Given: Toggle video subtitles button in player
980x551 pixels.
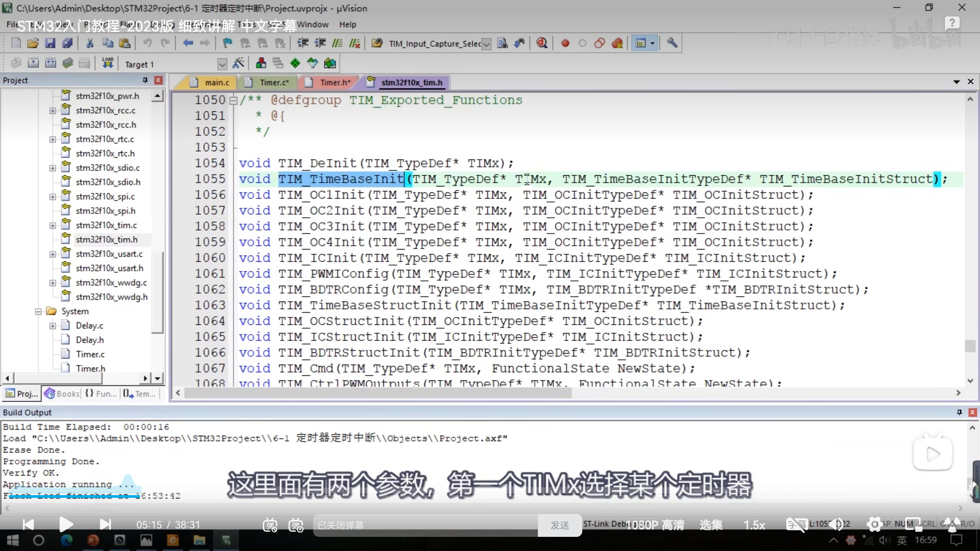Looking at the screenshot, I should coord(796,525).
